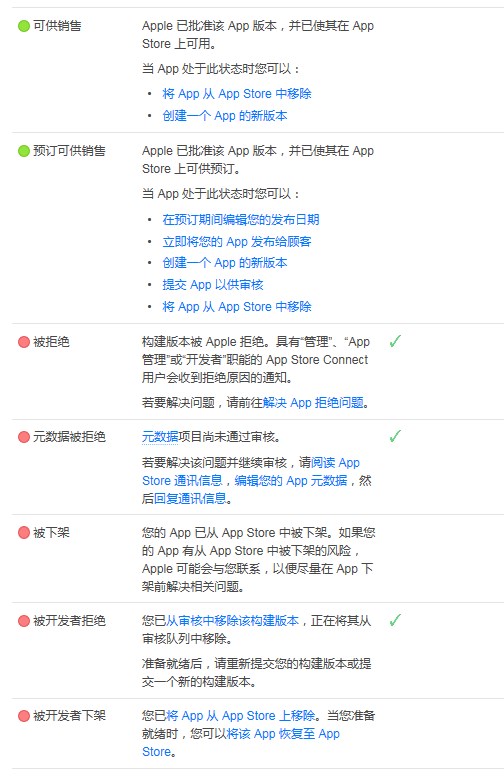Open the 在预订期间编辑您的发布日期 link
Image resolution: width=504 pixels, height=779 pixels.
coord(241,220)
